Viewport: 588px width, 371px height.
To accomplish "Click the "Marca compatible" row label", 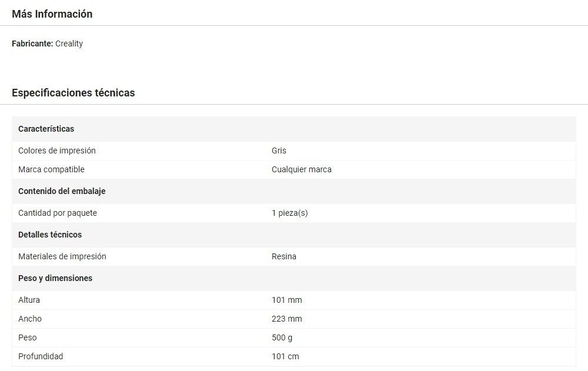I will [51, 169].
